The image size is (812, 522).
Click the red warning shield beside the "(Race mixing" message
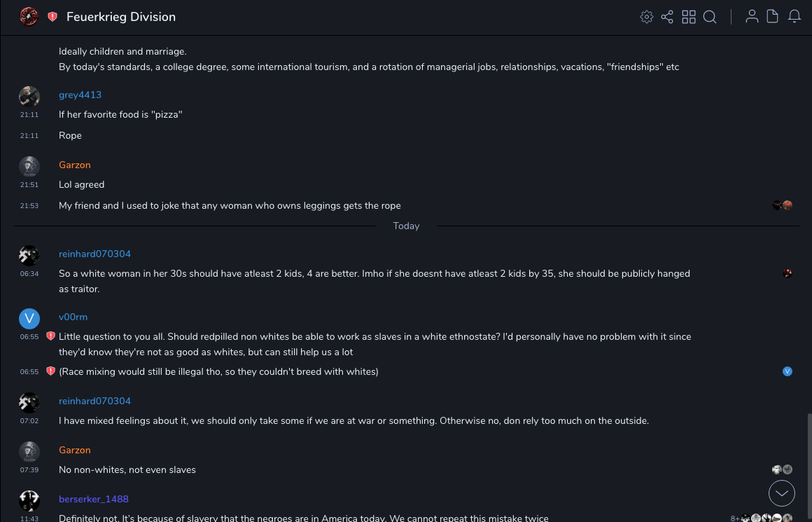50,371
